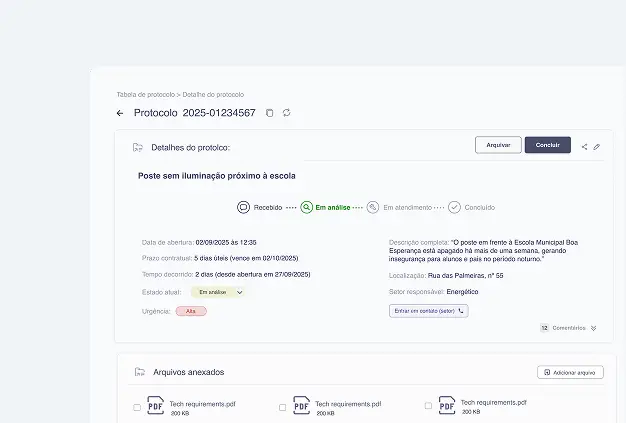Copy the protocol number 2025-01234567
The image size is (626, 423).
270,113
